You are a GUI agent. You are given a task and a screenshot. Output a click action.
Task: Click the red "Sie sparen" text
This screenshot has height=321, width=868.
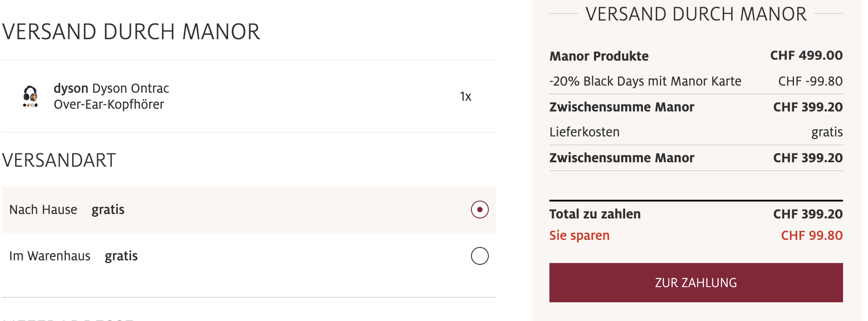[x=579, y=235]
